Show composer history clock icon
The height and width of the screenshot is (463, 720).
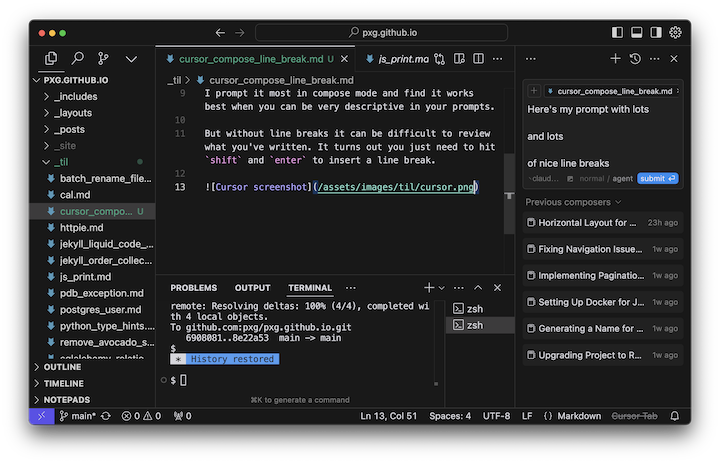[x=636, y=59]
